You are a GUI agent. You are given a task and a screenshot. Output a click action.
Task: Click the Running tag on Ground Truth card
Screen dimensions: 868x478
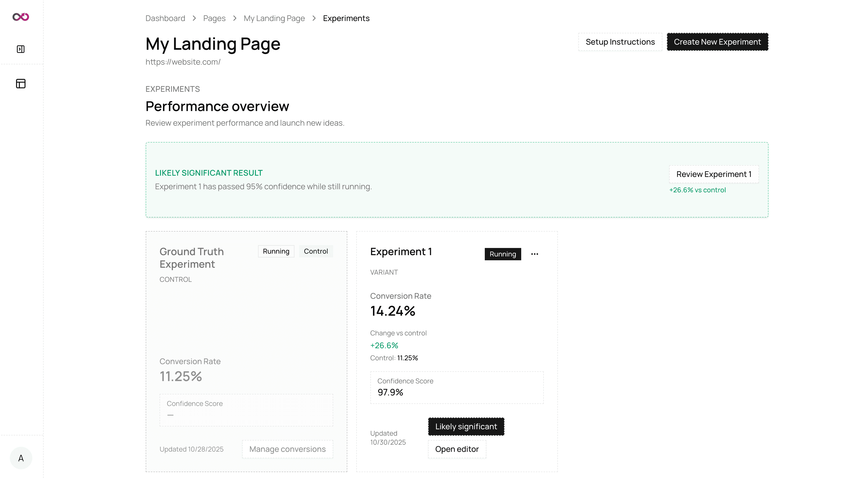276,251
